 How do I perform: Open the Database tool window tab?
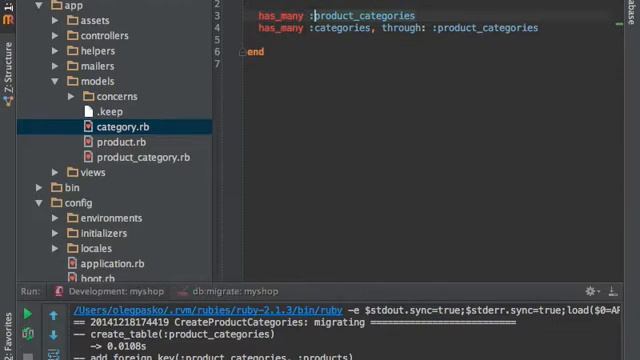tap(632, 12)
